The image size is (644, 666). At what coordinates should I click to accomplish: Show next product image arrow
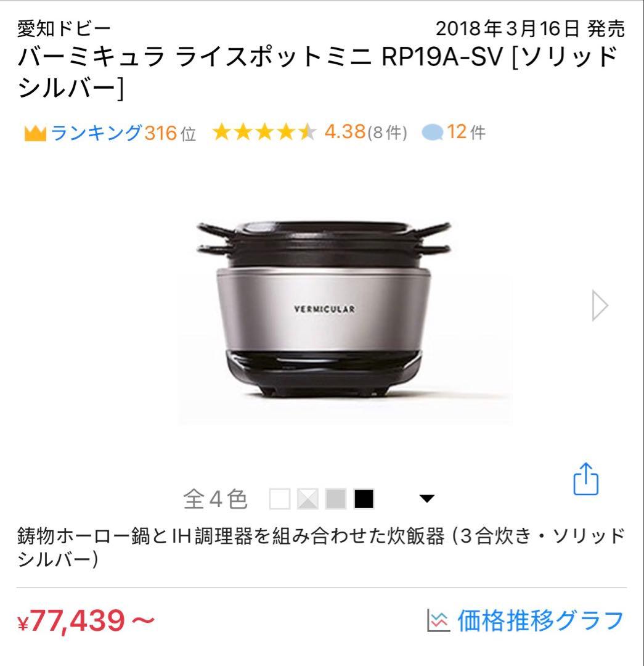600,305
